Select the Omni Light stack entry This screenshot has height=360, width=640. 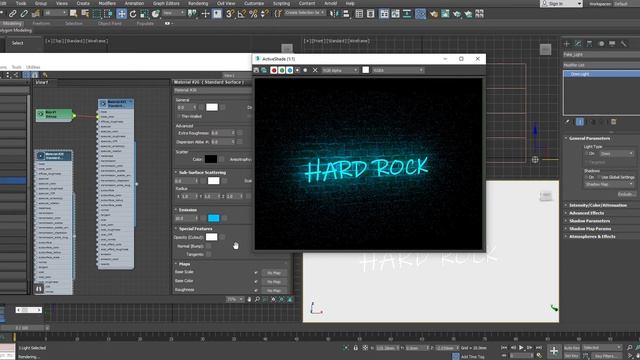[602, 74]
